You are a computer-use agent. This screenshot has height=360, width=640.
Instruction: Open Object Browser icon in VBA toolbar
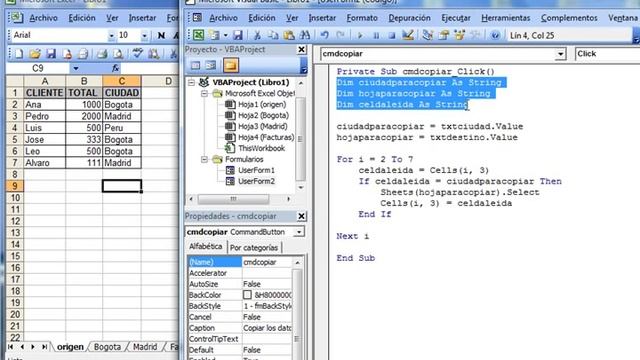coord(460,36)
